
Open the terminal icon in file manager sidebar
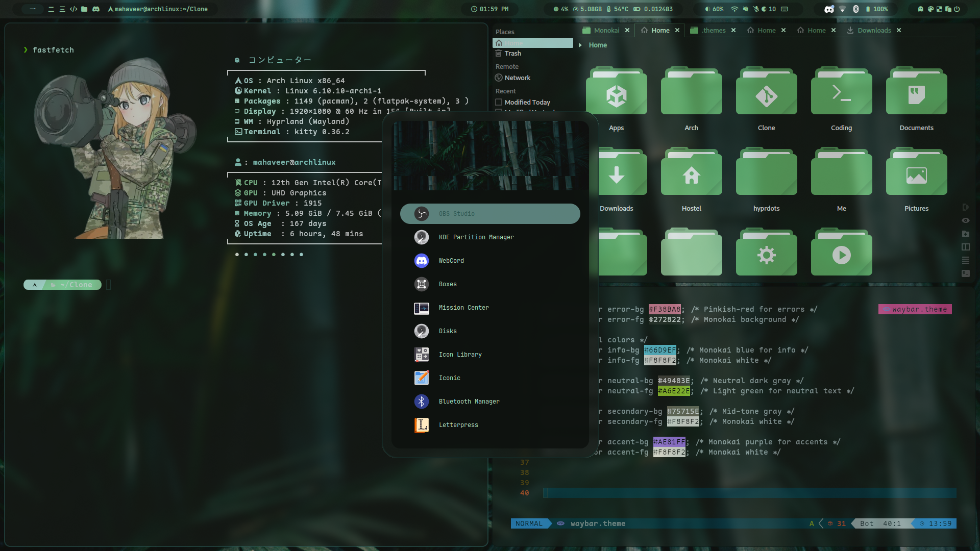965,273
